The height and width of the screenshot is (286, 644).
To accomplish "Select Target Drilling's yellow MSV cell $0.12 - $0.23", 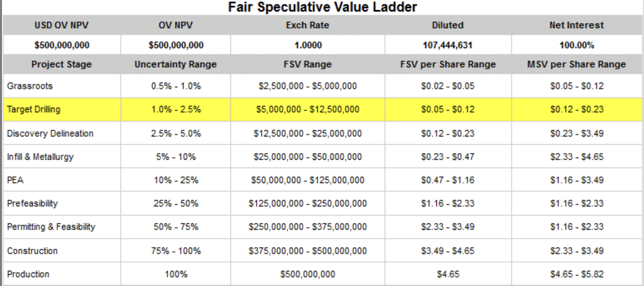I will (577, 109).
